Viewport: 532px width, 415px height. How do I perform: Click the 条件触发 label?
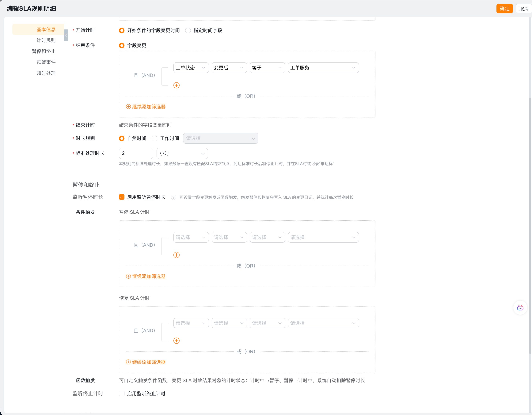coord(85,212)
